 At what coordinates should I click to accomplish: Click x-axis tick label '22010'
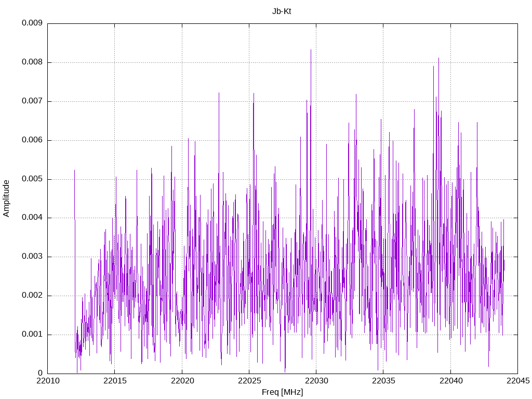point(48,381)
